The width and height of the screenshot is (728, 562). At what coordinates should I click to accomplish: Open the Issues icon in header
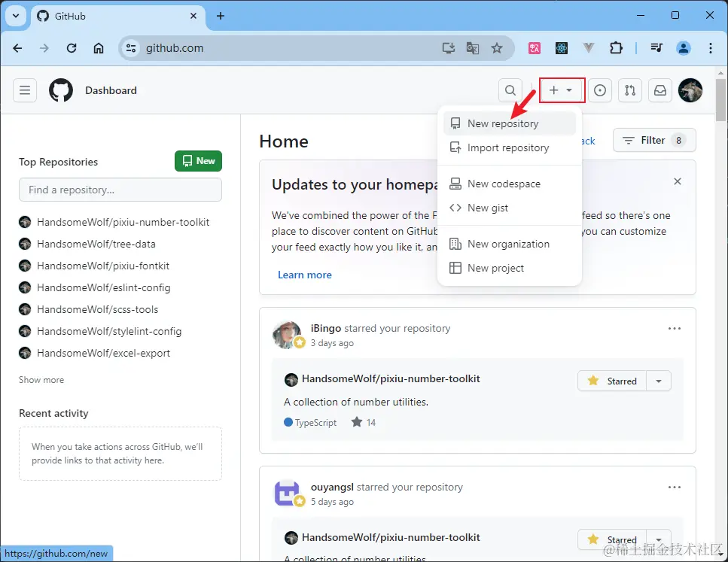tap(600, 90)
